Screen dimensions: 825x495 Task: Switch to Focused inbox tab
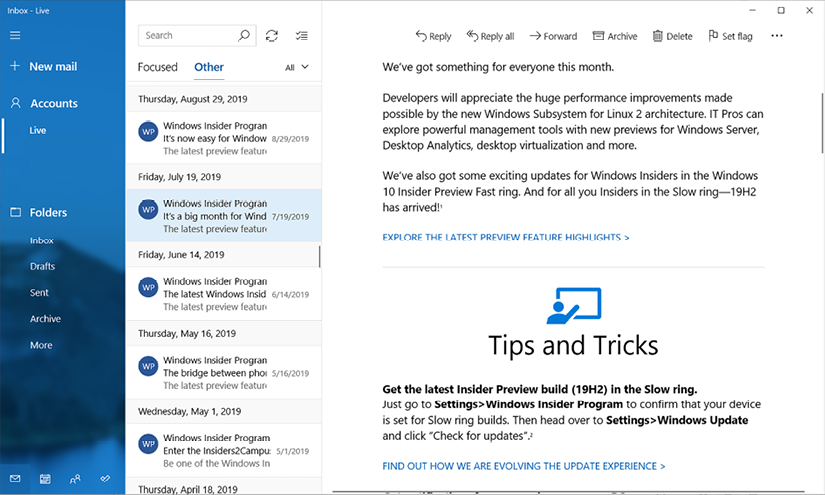157,67
